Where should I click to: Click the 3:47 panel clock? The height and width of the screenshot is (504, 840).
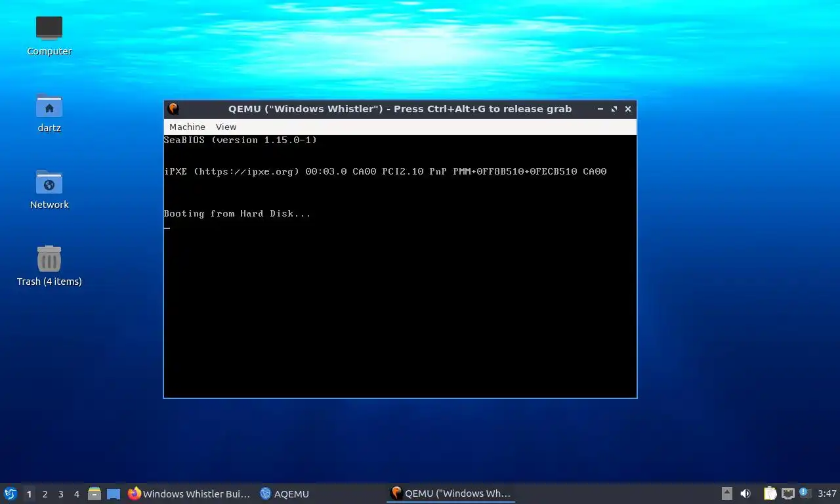pyautogui.click(x=827, y=493)
